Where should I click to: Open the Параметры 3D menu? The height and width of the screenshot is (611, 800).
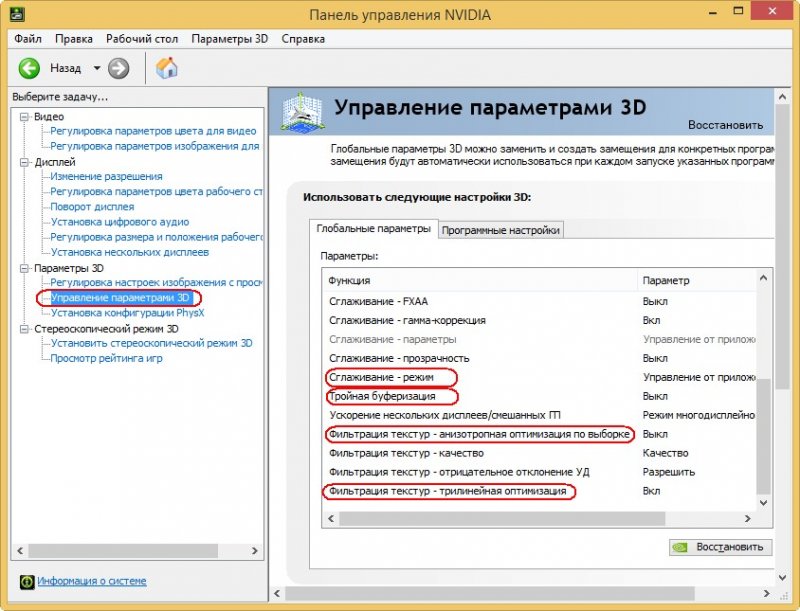(230, 39)
